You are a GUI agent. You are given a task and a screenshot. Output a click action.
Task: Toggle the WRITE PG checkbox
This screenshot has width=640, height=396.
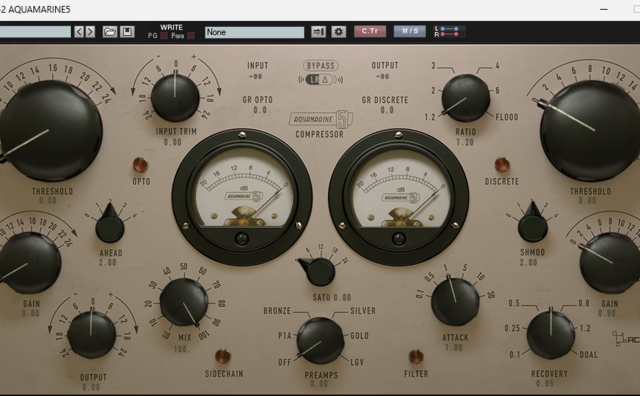[164, 36]
